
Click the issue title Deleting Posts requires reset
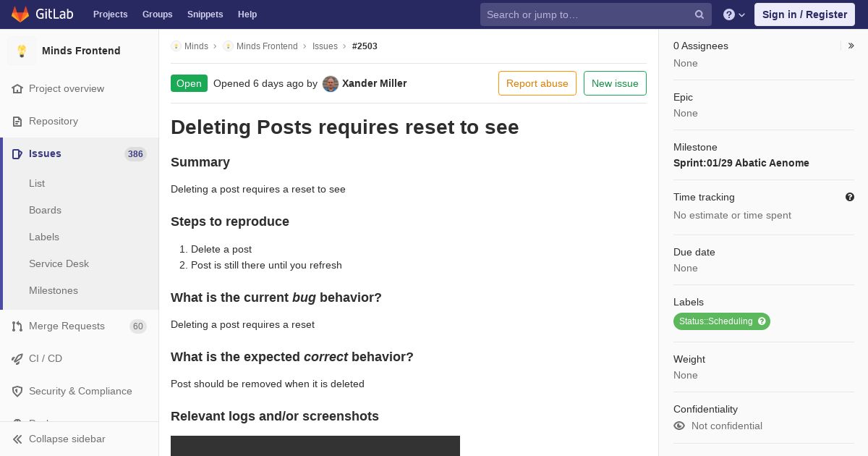[x=345, y=127]
